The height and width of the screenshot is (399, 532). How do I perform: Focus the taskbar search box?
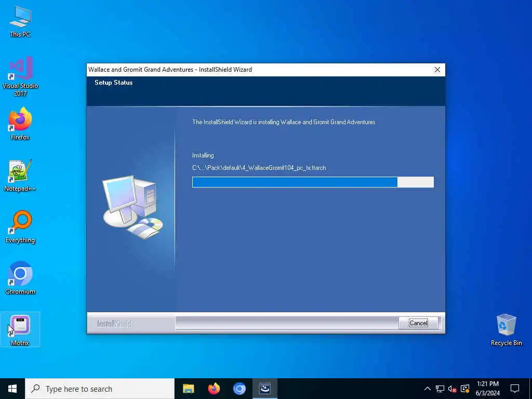(100, 389)
